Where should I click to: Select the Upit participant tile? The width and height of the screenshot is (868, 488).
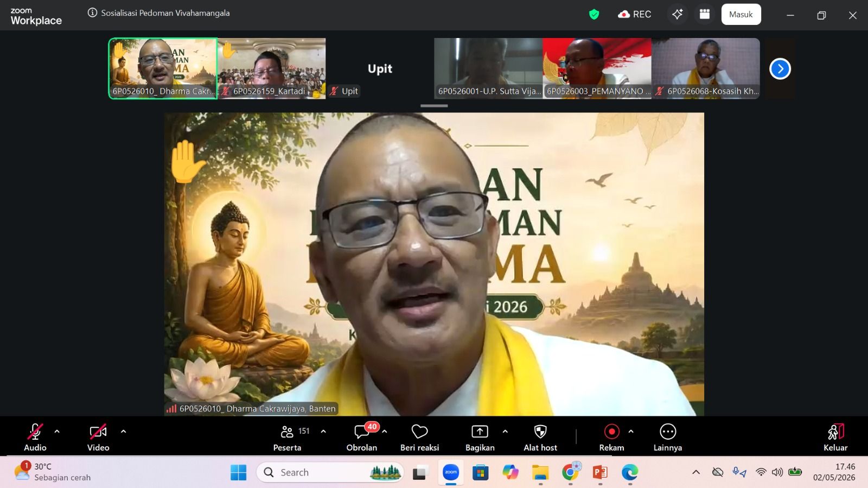coord(380,68)
